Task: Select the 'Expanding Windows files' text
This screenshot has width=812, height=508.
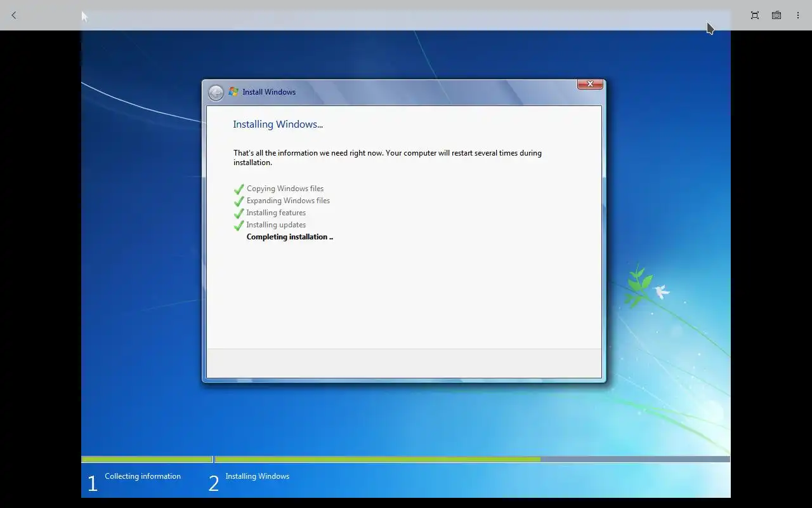Action: pyautogui.click(x=288, y=201)
